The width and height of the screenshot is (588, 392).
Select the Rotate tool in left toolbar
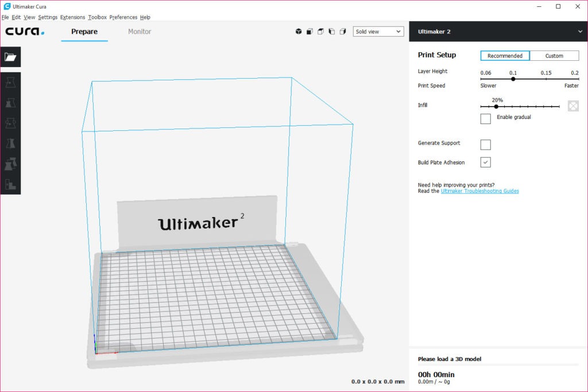[10, 123]
